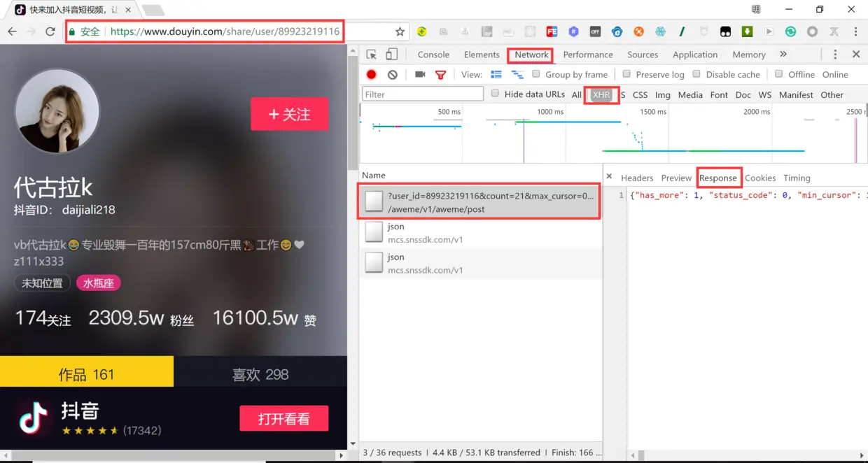Open the Sources tab
Screen dimensions: 868x463
click(643, 55)
